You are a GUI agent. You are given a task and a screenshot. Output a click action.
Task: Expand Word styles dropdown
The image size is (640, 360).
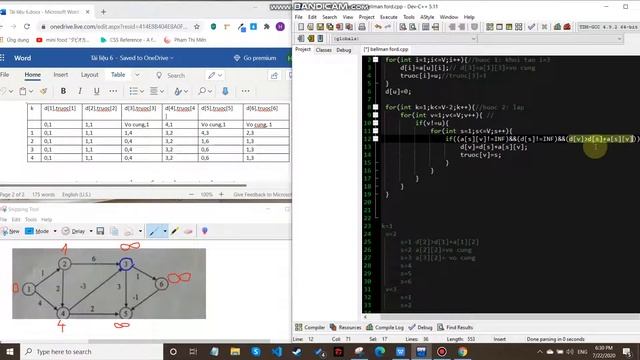tap(186, 91)
